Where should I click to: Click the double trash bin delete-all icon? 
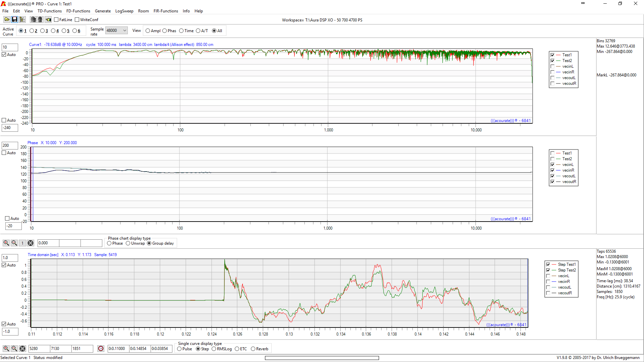[33, 20]
